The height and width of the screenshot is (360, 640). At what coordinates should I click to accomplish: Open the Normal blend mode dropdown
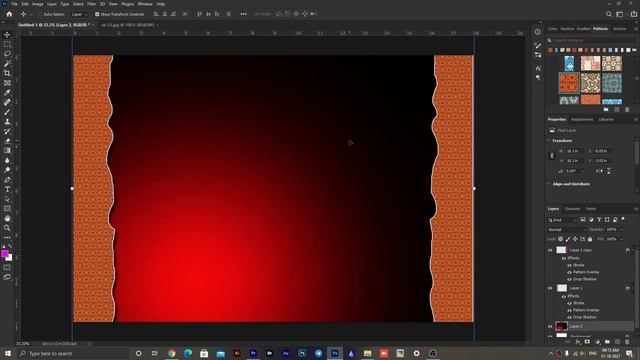[x=566, y=229]
